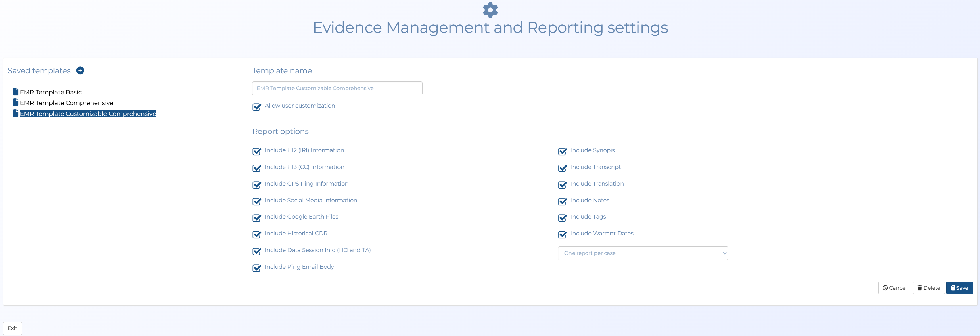Viewport: 980px width, 336px height.
Task: Click the EMR Template Basic file icon
Action: coord(16,92)
